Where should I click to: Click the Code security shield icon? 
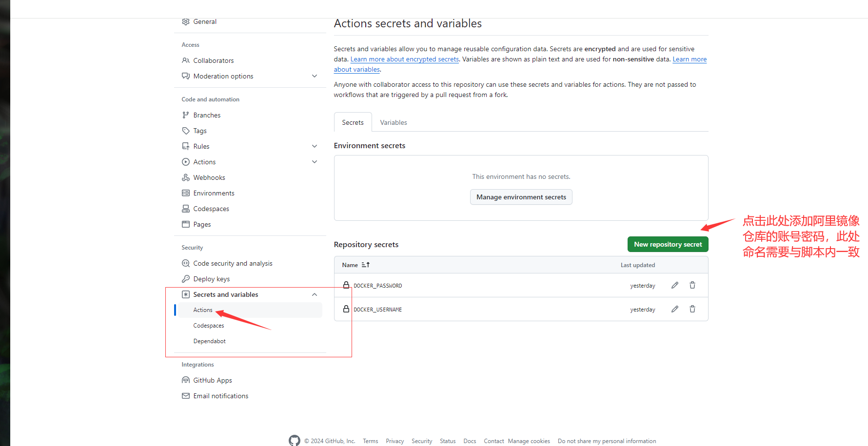[186, 263]
